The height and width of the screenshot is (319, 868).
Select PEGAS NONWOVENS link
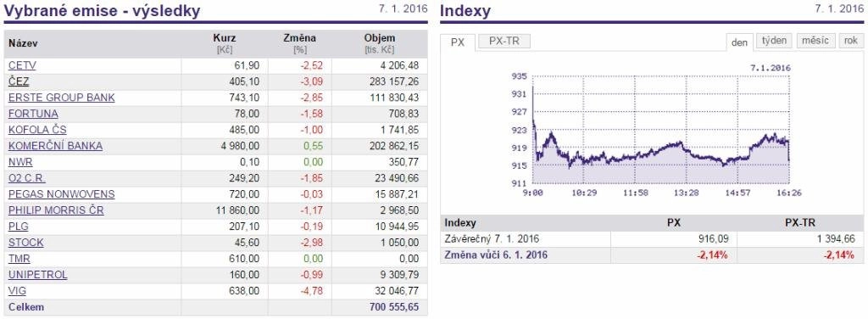61,194
